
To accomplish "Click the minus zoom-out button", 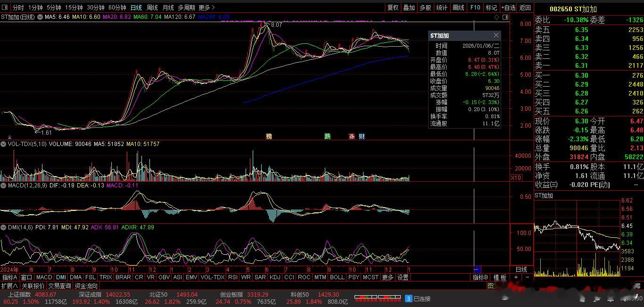I will click(x=528, y=277).
